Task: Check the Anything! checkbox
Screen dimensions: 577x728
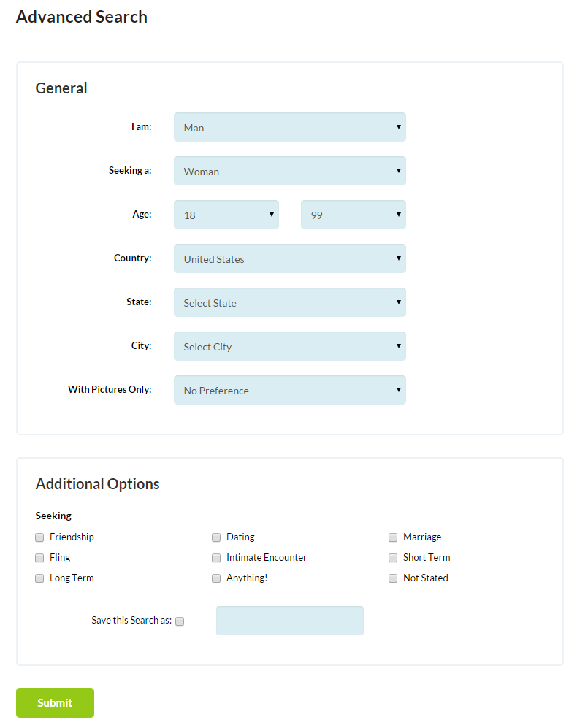Action: (216, 578)
